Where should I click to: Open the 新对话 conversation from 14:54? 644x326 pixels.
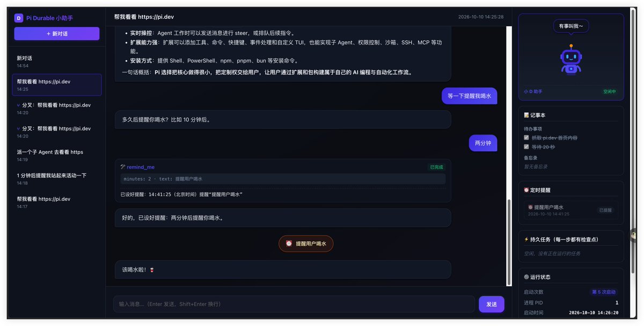(x=57, y=61)
